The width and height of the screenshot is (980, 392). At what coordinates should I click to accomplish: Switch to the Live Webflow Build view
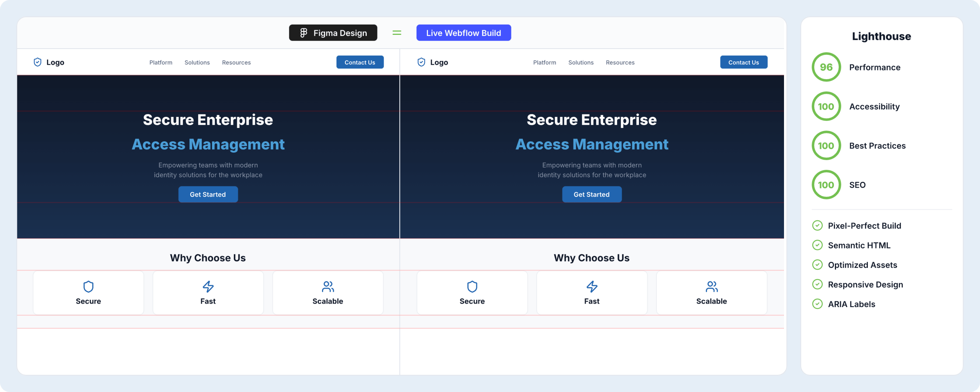464,33
